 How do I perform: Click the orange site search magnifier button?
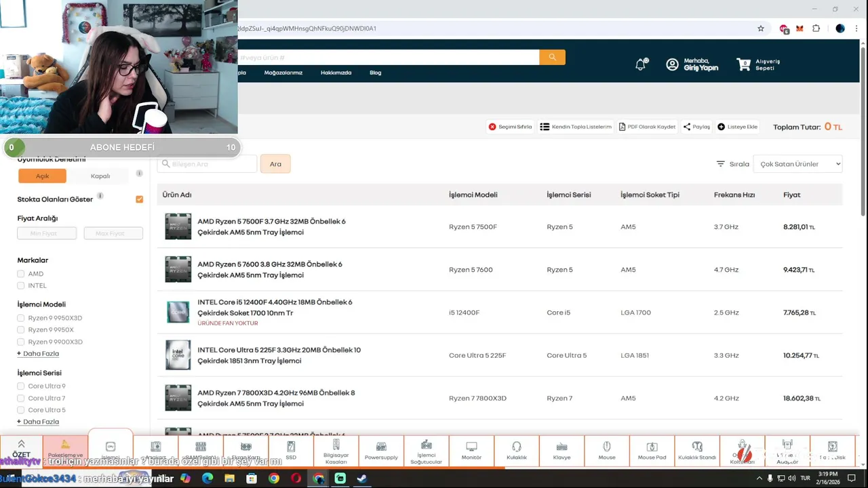552,58
